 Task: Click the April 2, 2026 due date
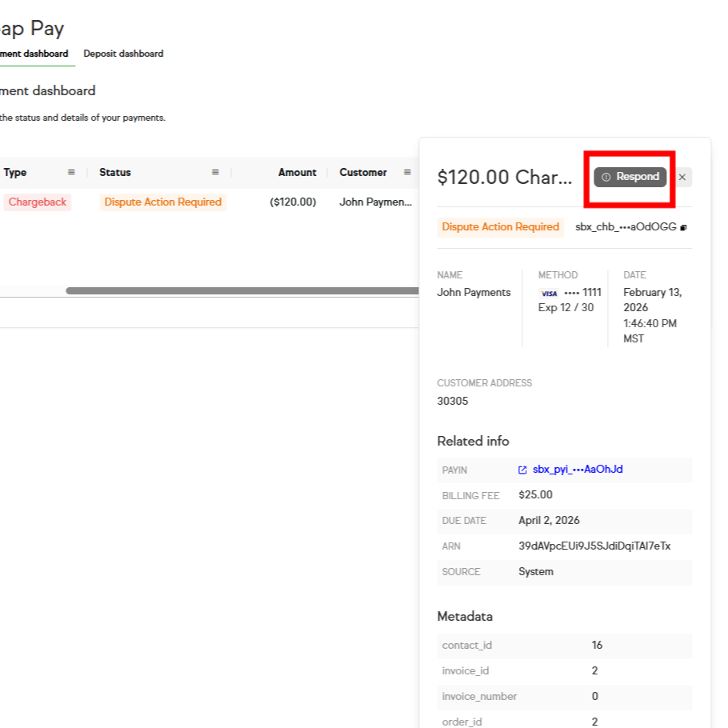tap(549, 521)
